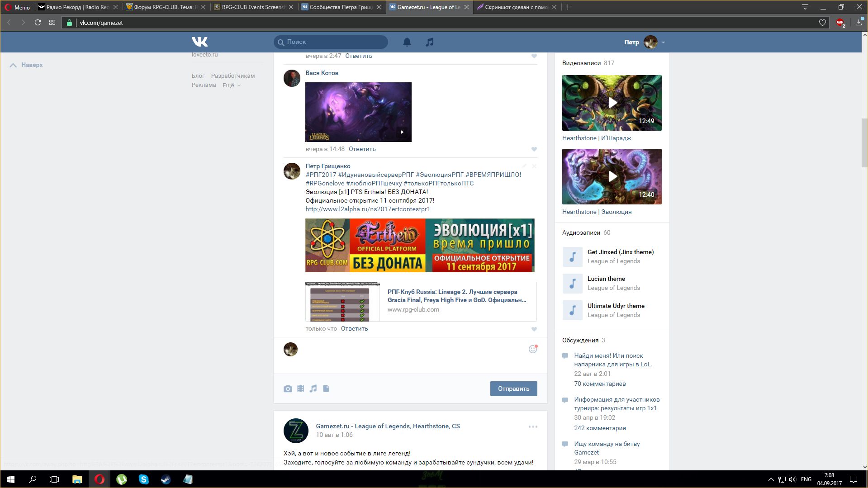Play Hearthstone И'Шарадж video thumbnail

612,103
